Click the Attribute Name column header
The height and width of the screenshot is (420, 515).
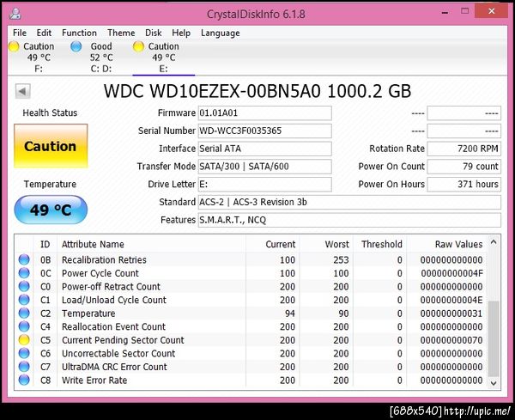click(151, 244)
